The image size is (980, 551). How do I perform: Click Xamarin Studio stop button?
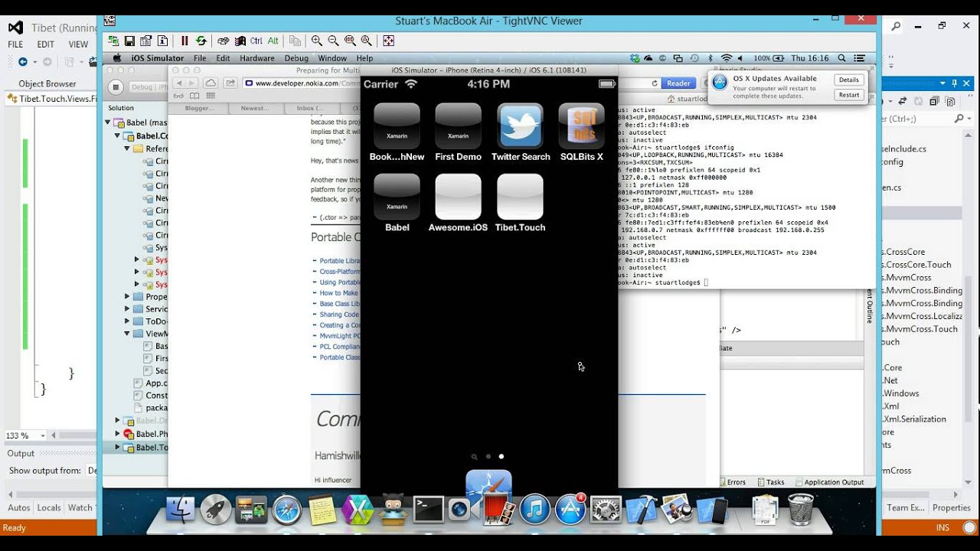(x=116, y=87)
